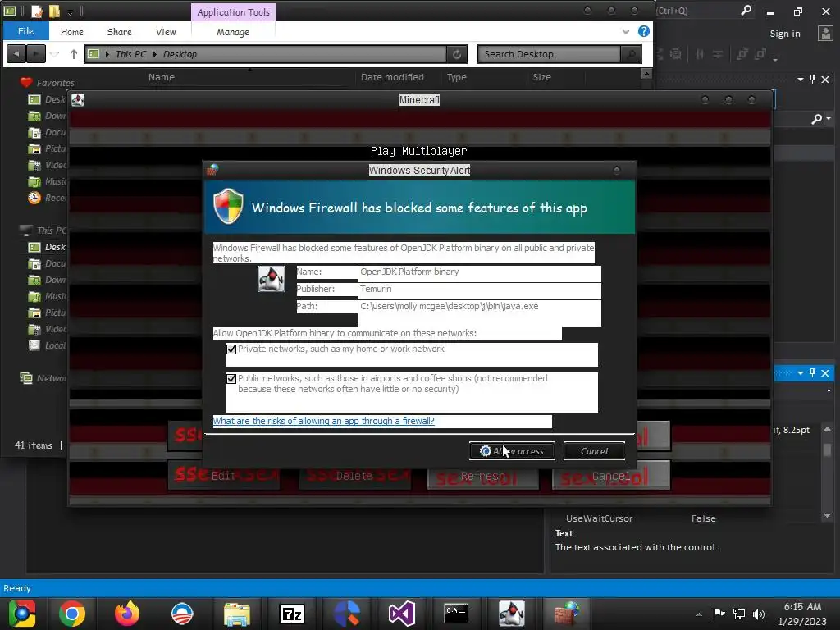840x630 pixels.
Task: Toggle auto-hide pin on upper panel
Action: pos(813,79)
